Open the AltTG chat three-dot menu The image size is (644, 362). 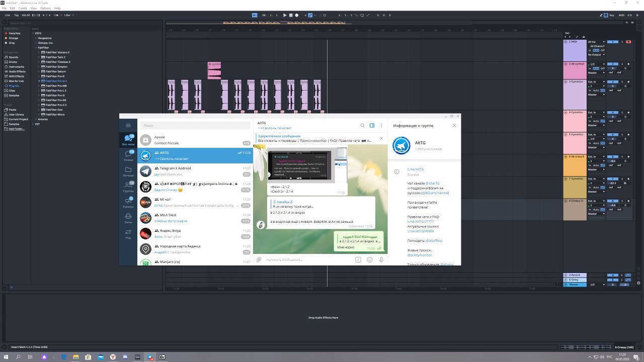click(382, 126)
